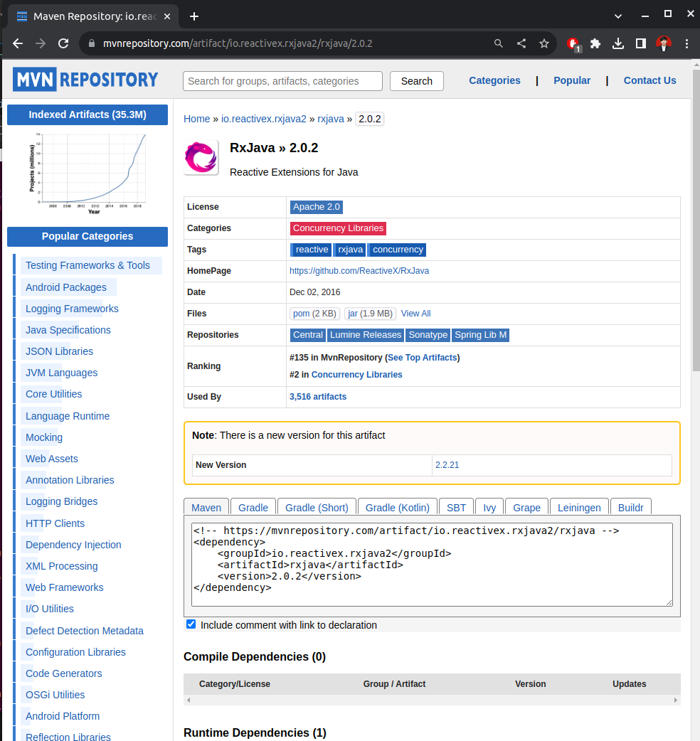
Task: Toggle the browser side panel icon
Action: 640,43
